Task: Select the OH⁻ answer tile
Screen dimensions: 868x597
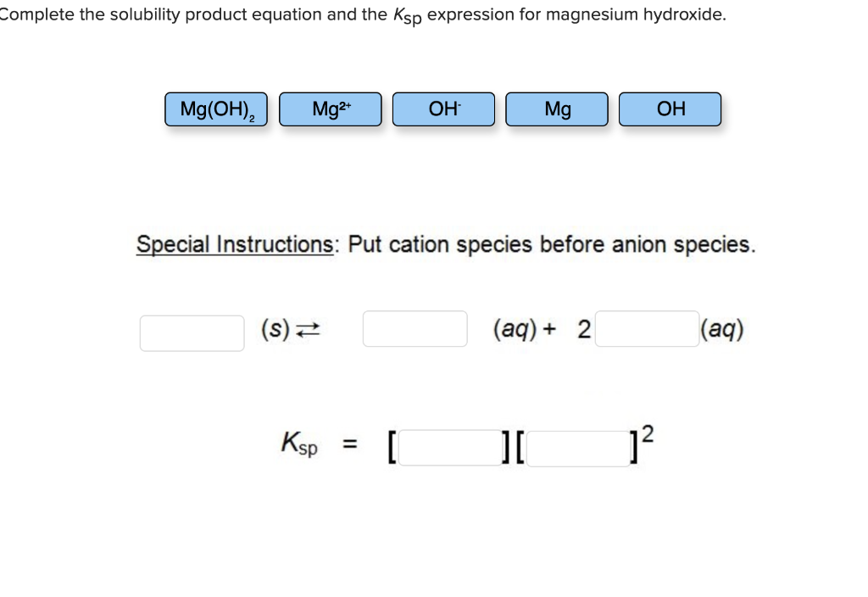Action: [443, 109]
